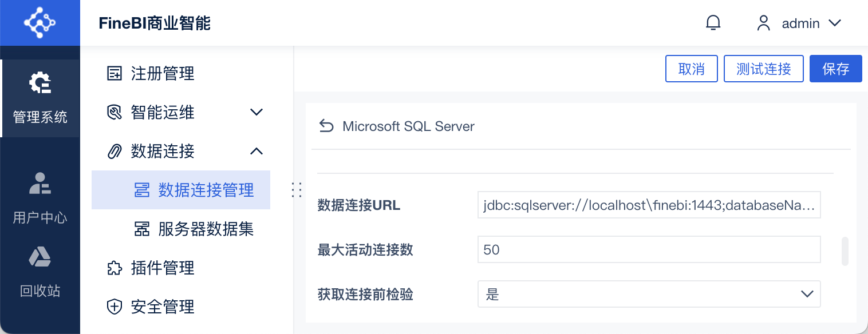Expand the 智能运维 menu chevron
The image size is (868, 334).
coord(257,112)
